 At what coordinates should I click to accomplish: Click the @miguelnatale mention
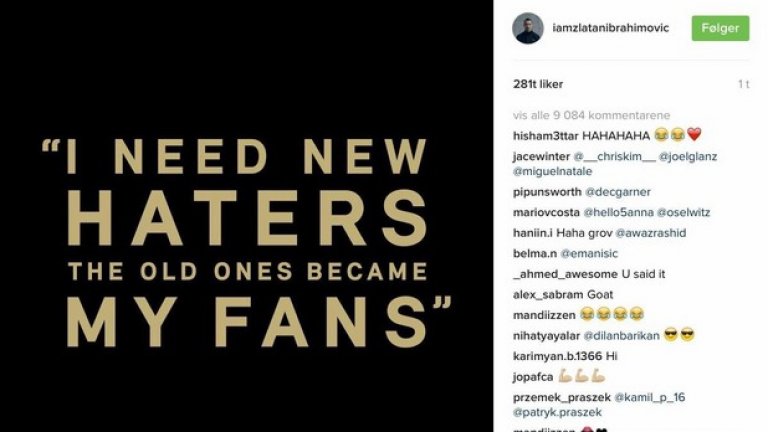(554, 171)
